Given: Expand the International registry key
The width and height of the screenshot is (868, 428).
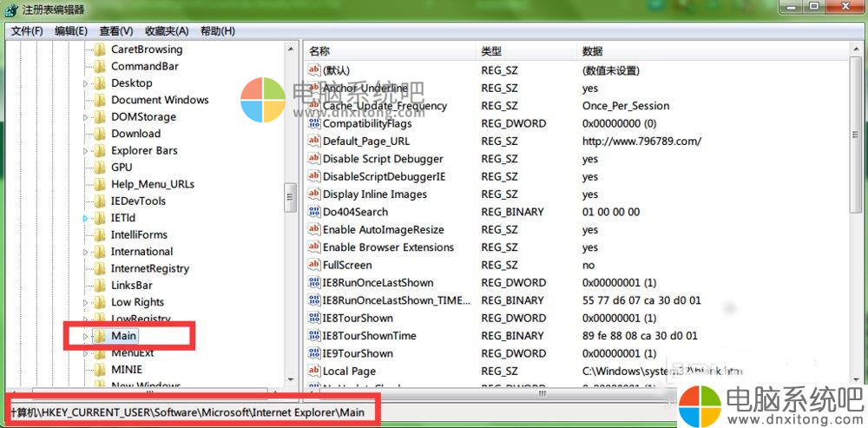Looking at the screenshot, I should point(85,252).
